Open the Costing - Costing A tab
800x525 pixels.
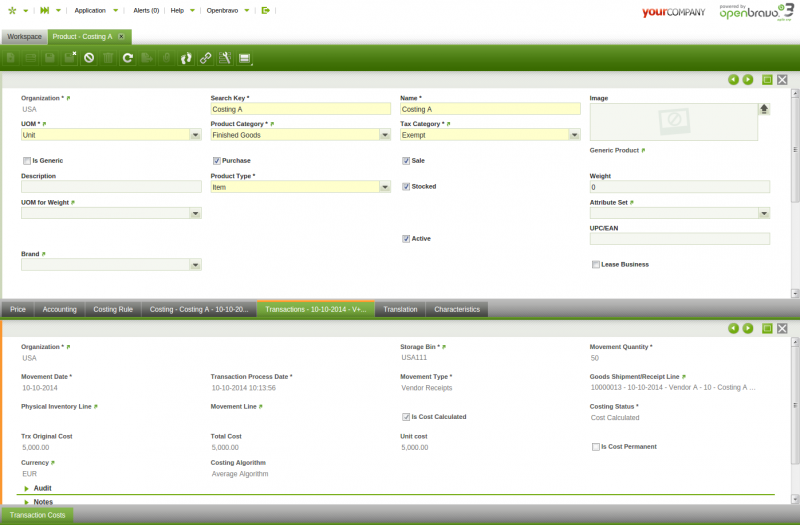click(x=199, y=309)
